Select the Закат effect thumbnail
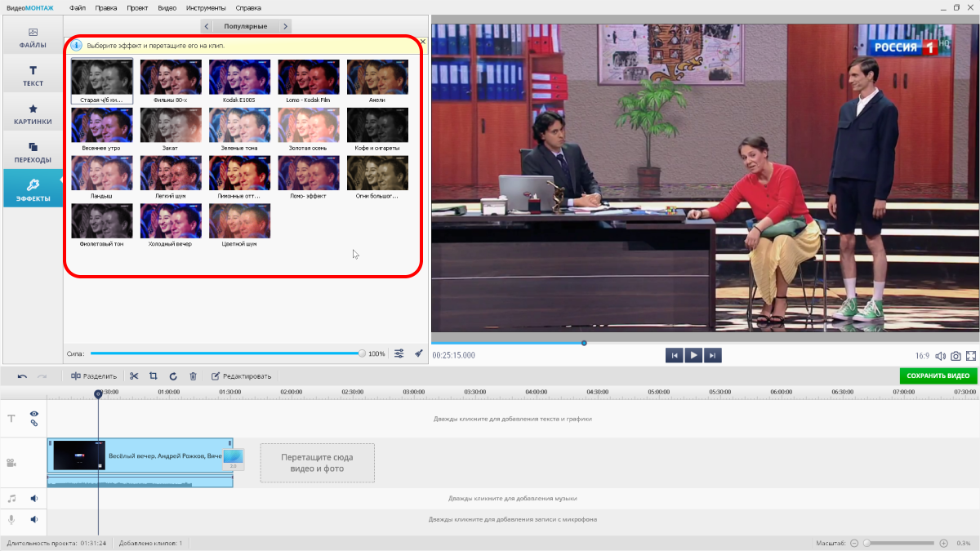This screenshot has width=980, height=551. 171,129
